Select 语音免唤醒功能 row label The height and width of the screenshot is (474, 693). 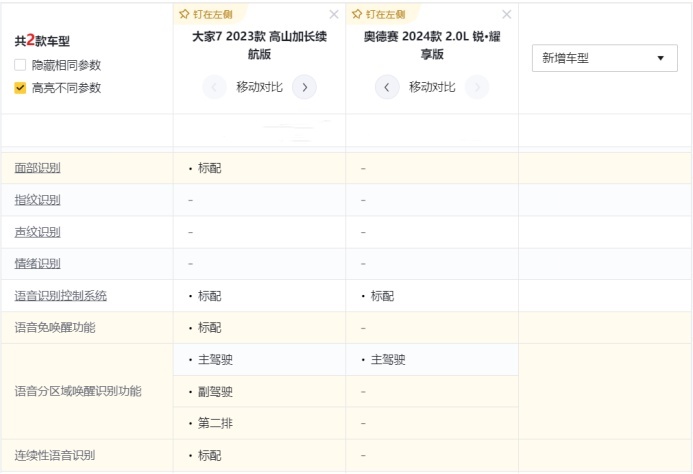55,328
